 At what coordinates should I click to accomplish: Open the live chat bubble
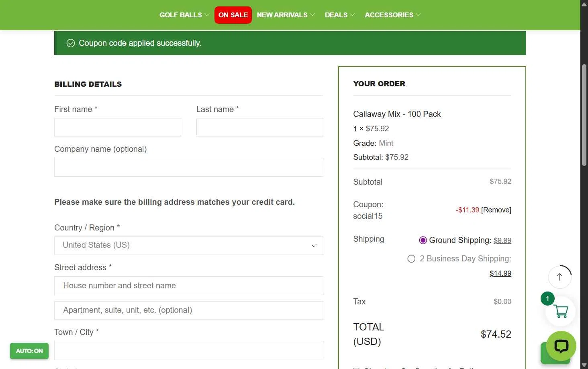[x=561, y=346]
